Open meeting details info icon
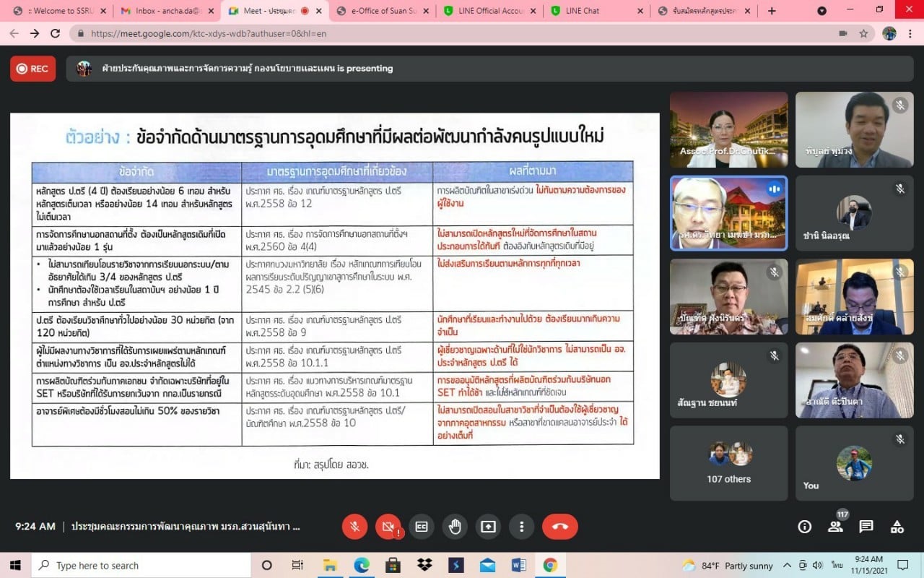This screenshot has width=924, height=578. tap(804, 527)
